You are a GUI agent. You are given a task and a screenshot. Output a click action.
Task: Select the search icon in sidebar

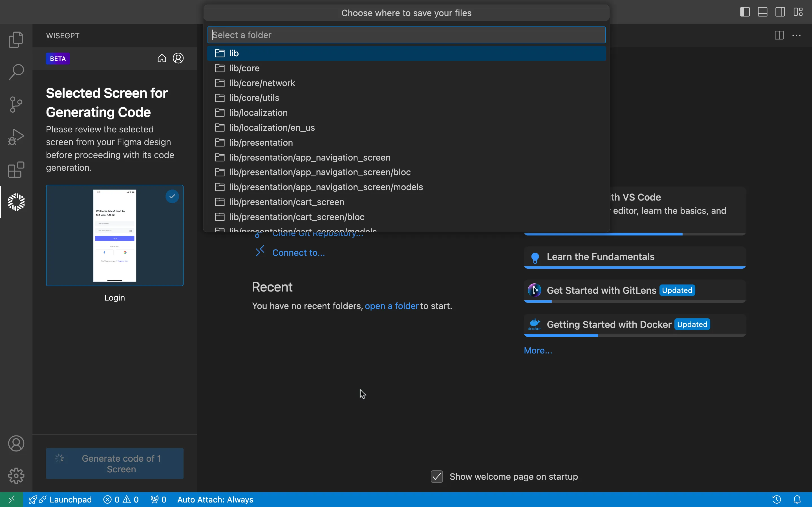click(x=16, y=72)
